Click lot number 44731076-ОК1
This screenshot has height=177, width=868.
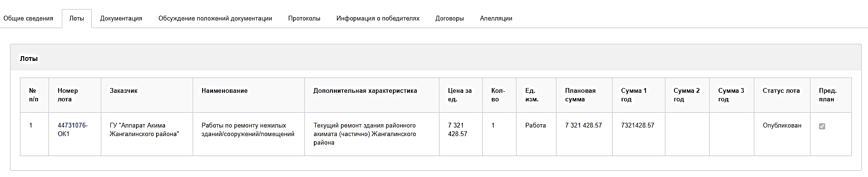point(73,130)
